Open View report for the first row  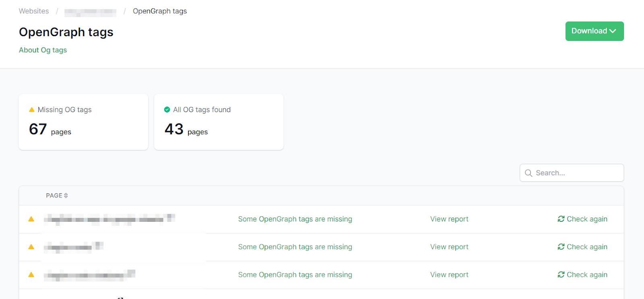point(449,219)
